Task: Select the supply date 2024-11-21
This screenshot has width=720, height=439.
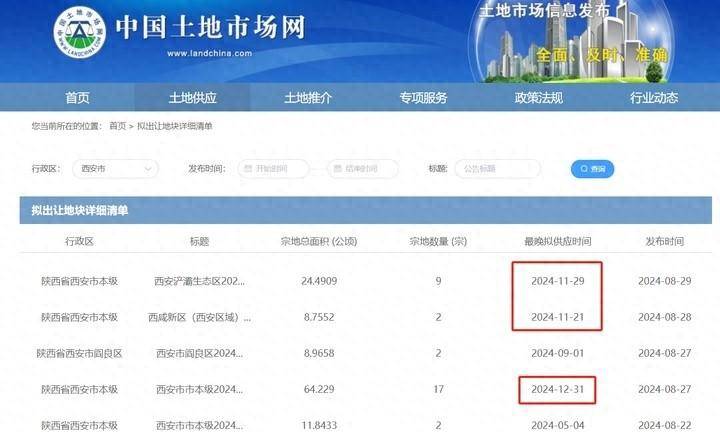Action: point(558,317)
